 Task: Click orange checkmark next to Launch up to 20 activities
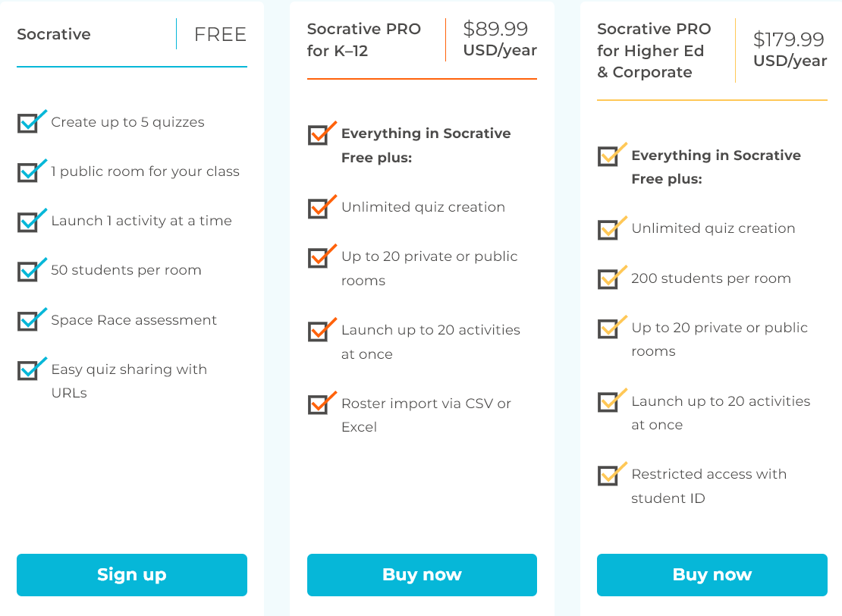click(322, 329)
